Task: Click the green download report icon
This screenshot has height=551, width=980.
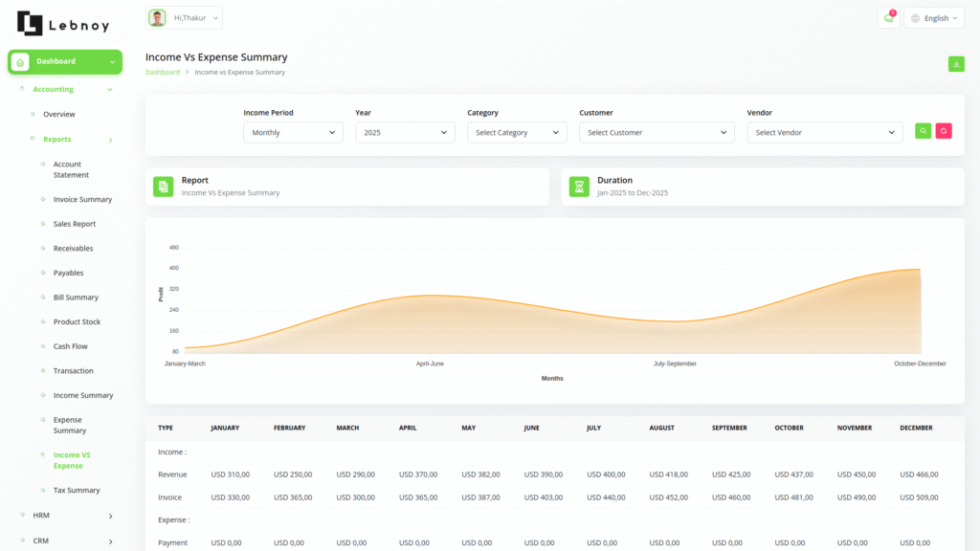Action: 956,64
